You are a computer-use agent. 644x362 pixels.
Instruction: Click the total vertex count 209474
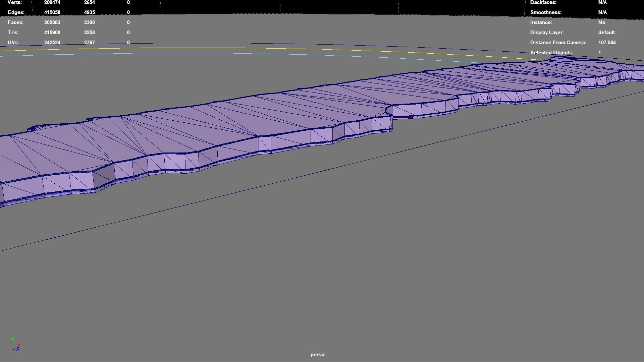tap(52, 2)
